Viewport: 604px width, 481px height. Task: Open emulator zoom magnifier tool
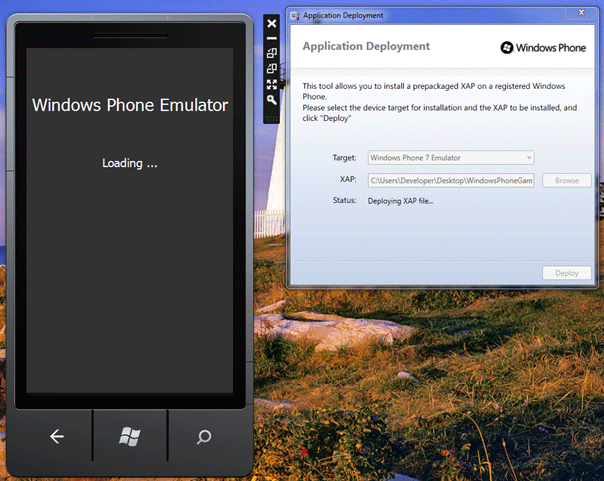coord(272,100)
